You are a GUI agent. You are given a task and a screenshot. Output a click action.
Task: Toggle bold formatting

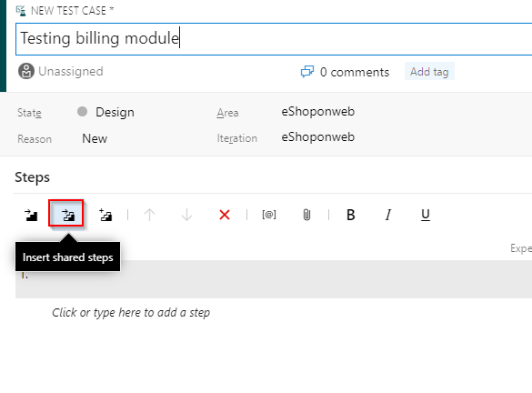[351, 215]
